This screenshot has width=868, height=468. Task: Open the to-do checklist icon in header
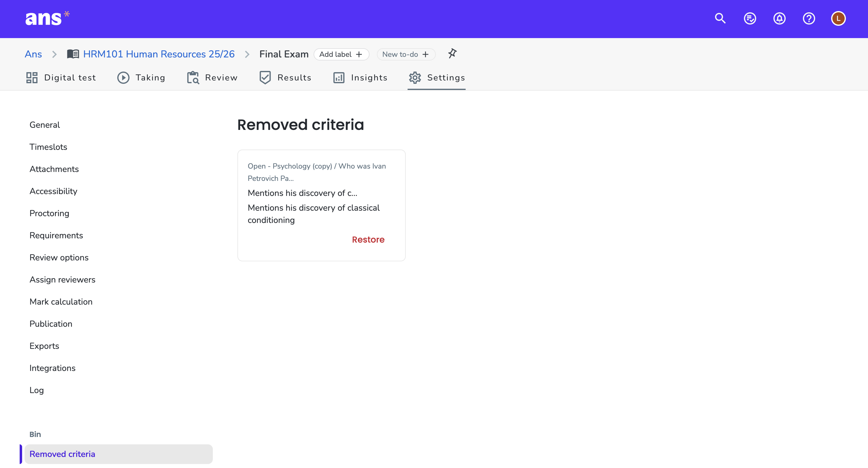(x=750, y=18)
